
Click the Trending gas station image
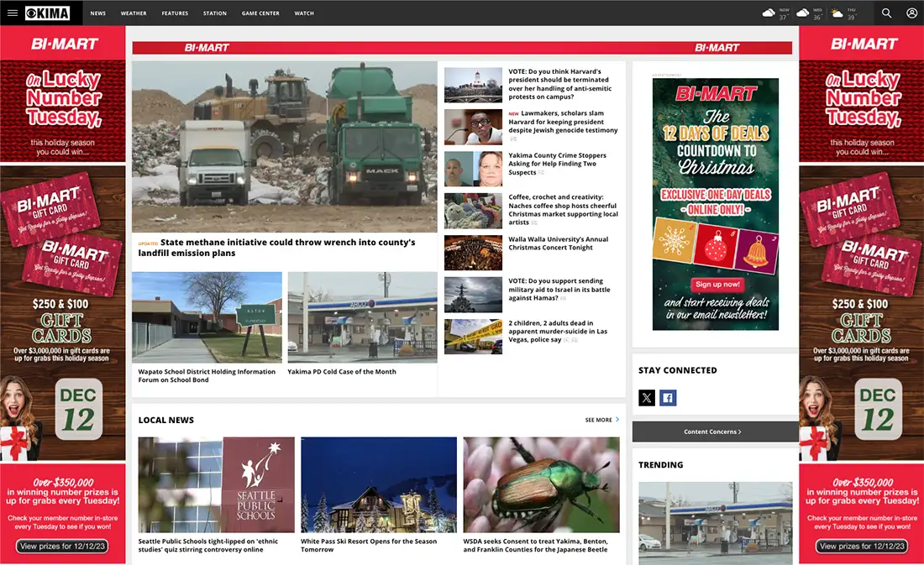(x=716, y=523)
